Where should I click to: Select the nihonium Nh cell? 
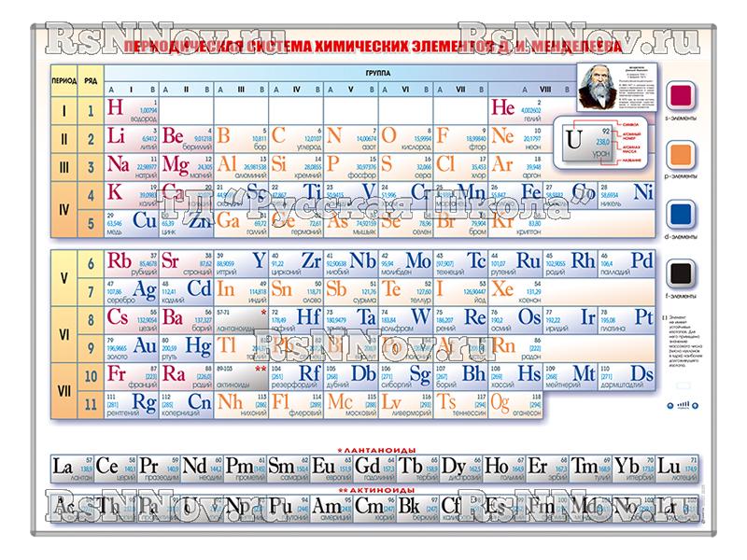click(x=241, y=405)
